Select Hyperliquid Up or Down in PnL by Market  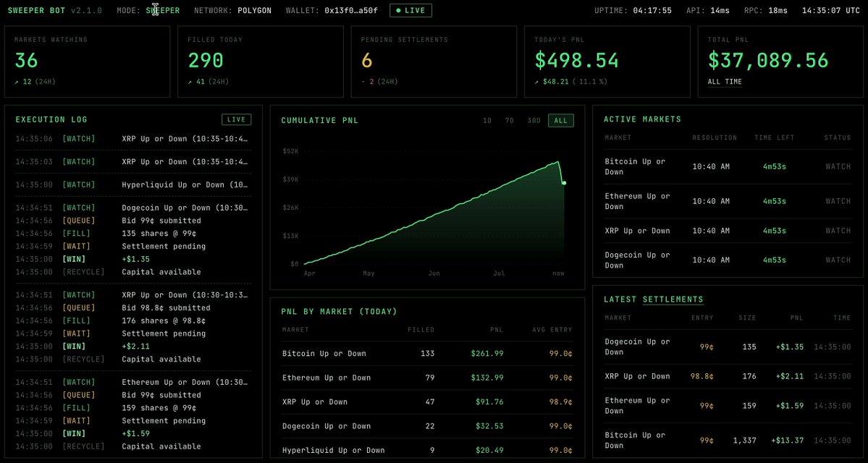427,450
